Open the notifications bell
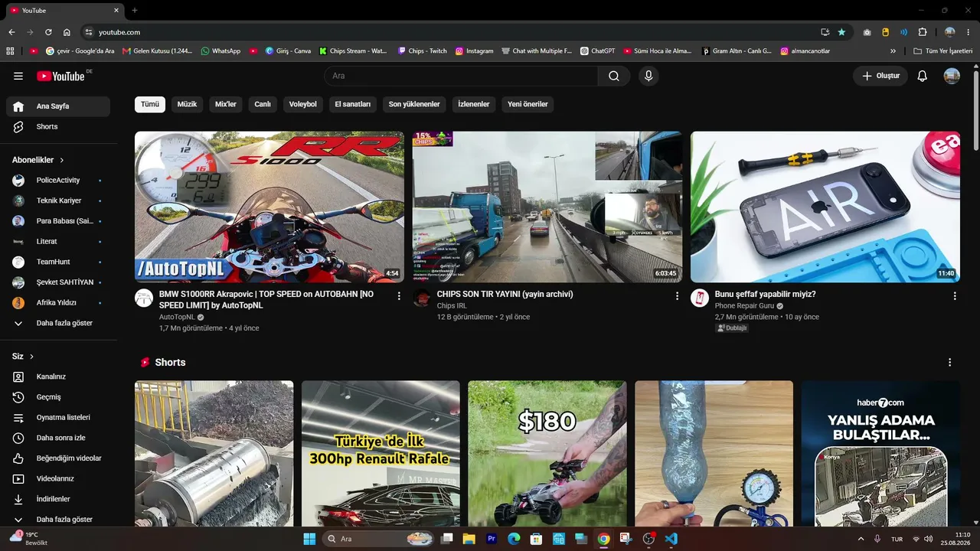This screenshot has height=551, width=980. [x=923, y=76]
